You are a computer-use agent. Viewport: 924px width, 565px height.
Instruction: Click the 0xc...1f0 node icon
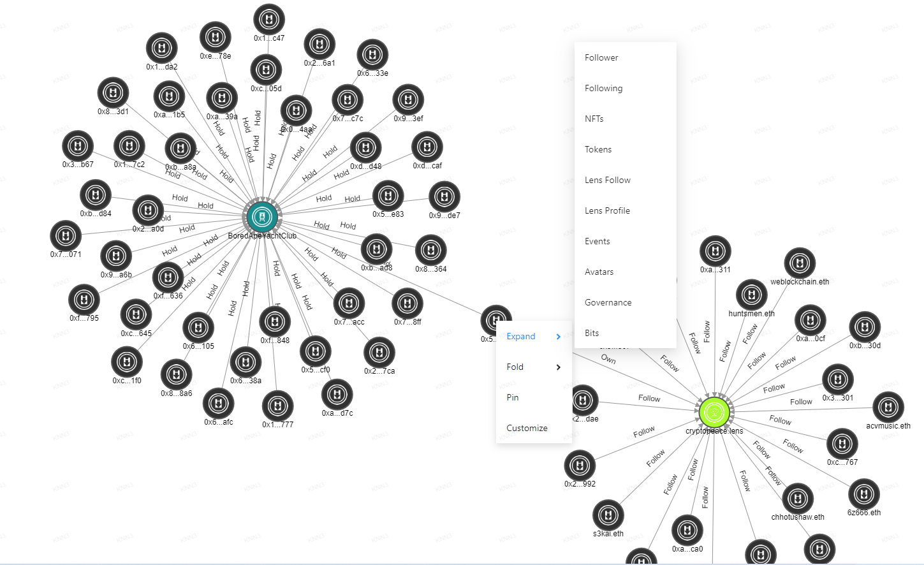tap(127, 362)
